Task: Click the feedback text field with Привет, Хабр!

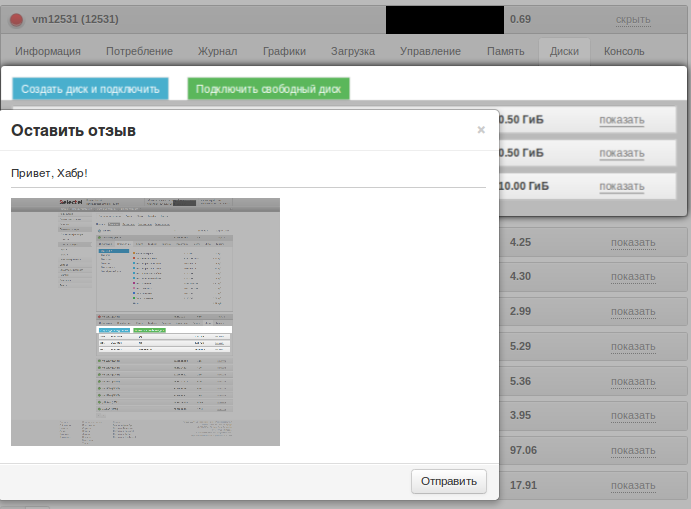Action: pyautogui.click(x=247, y=173)
